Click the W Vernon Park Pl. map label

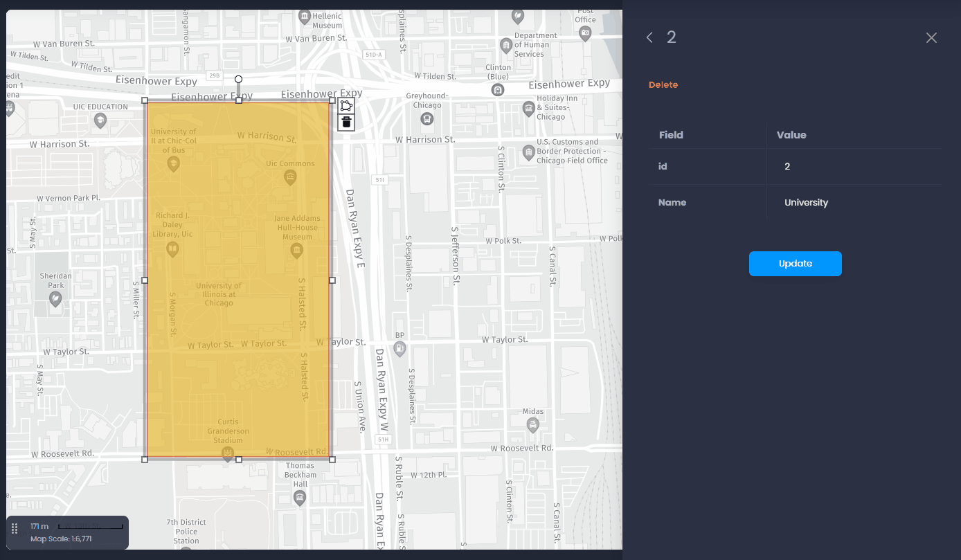pyautogui.click(x=69, y=198)
